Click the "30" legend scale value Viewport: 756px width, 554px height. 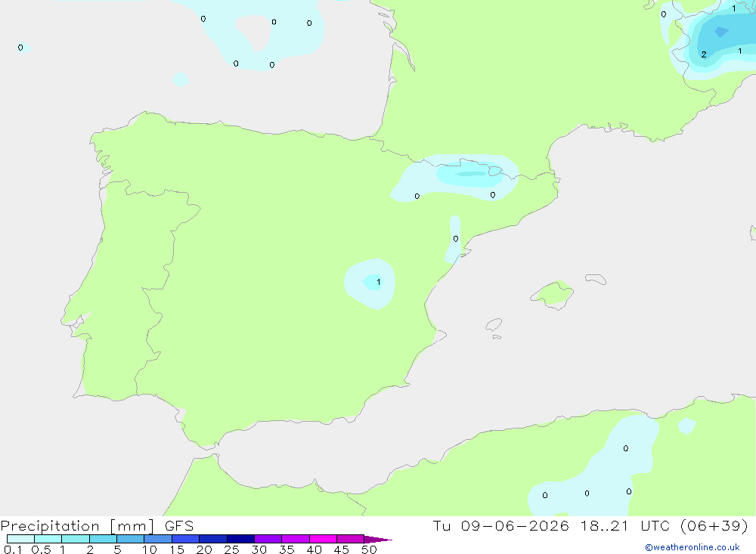point(259,549)
